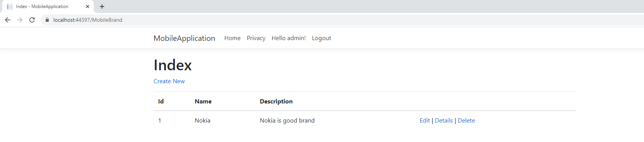Edit the Nokia brand row
The height and width of the screenshot is (142, 644).
point(425,121)
